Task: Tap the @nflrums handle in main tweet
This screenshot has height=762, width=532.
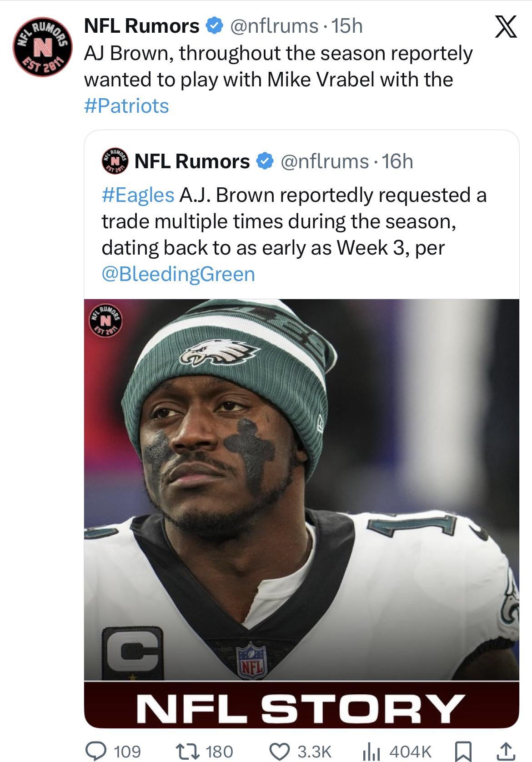Action: tap(274, 26)
